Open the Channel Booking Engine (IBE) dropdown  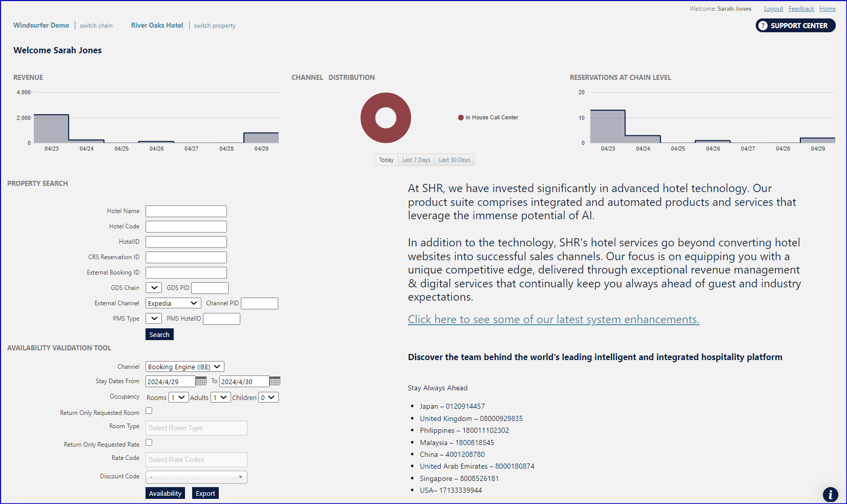coord(185,367)
